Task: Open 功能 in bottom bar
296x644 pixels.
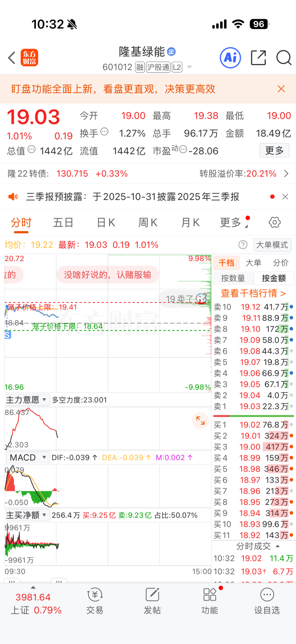Action: click(210, 601)
